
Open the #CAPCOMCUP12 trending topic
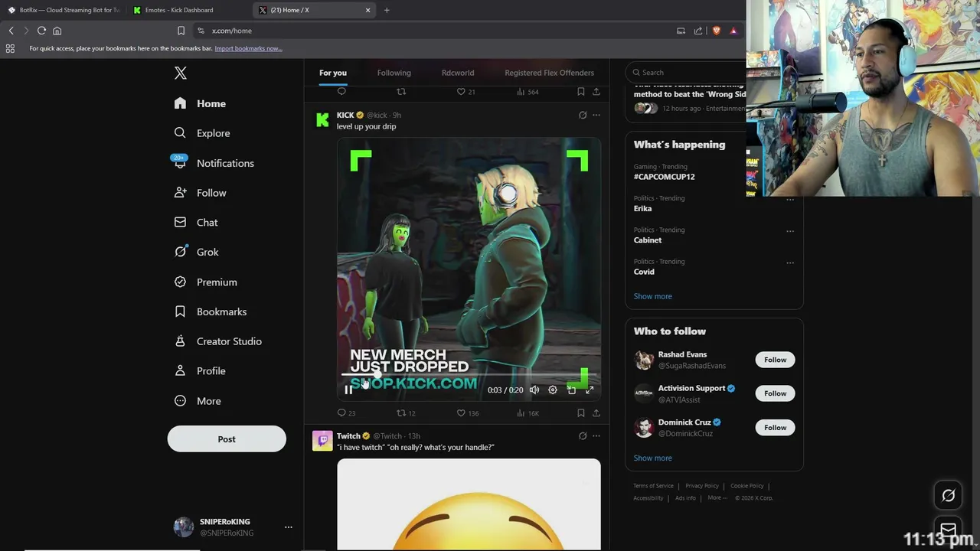coord(664,177)
